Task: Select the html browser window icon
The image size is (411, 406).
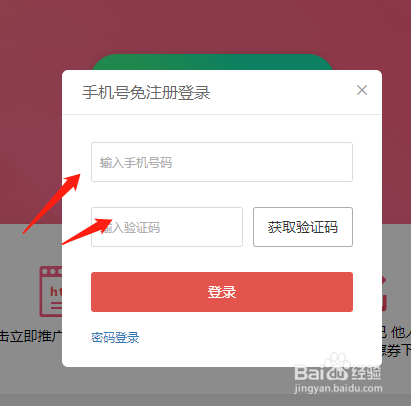Action: (x=51, y=291)
